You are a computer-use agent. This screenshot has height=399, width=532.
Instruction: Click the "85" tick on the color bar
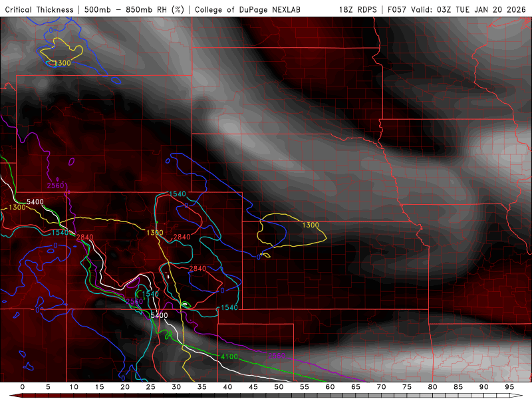tap(458, 387)
